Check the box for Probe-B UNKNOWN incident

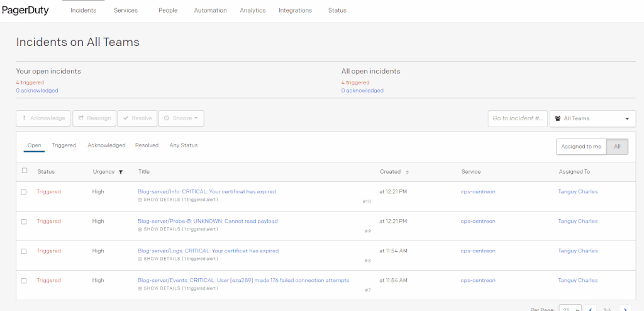click(x=24, y=222)
